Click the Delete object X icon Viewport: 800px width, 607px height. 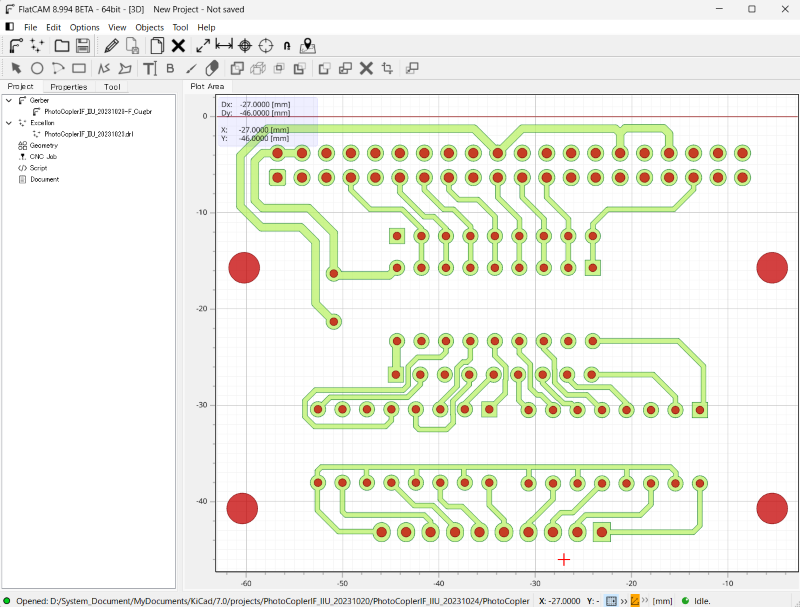pyautogui.click(x=178, y=46)
